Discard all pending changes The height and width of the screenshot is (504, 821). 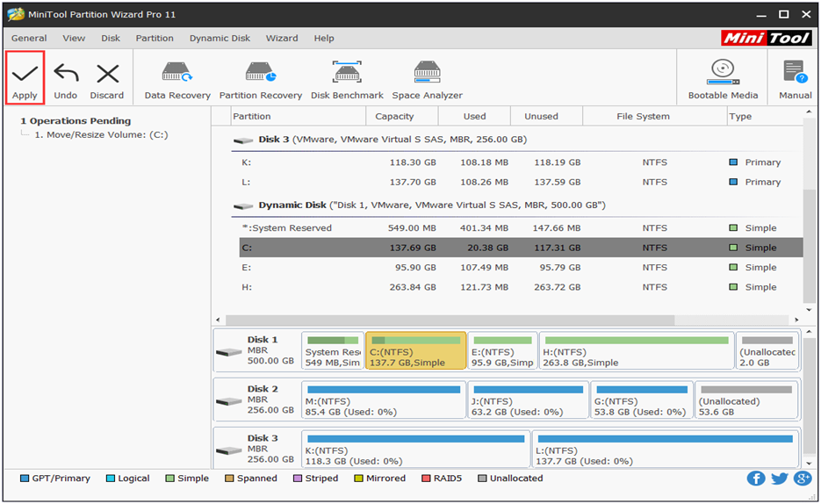coord(107,81)
